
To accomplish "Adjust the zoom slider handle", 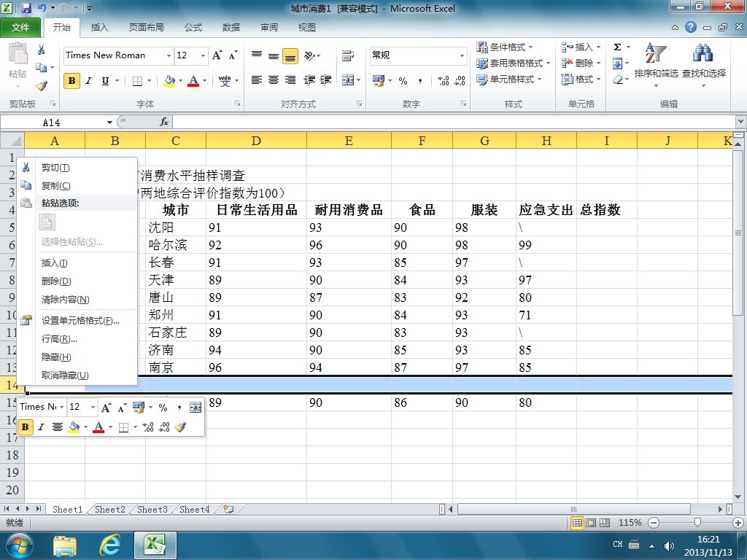I will tap(697, 522).
